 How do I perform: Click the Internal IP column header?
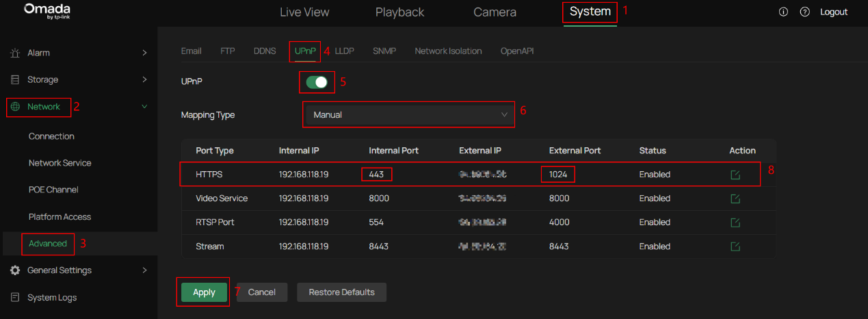[x=300, y=151]
